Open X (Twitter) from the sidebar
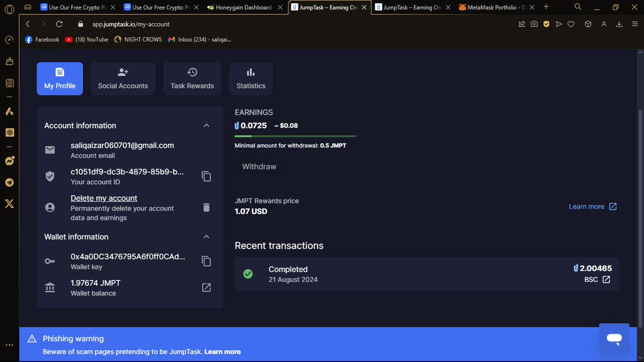 (x=9, y=204)
